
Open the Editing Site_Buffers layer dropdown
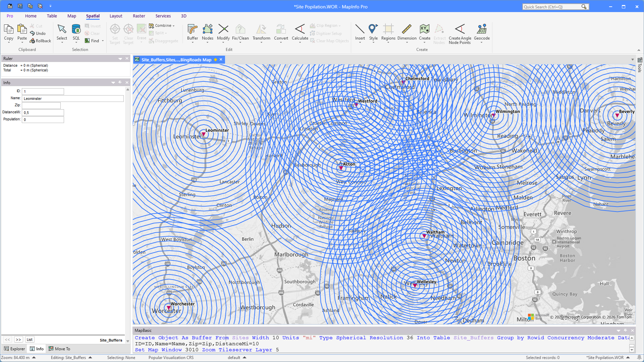pos(90,358)
